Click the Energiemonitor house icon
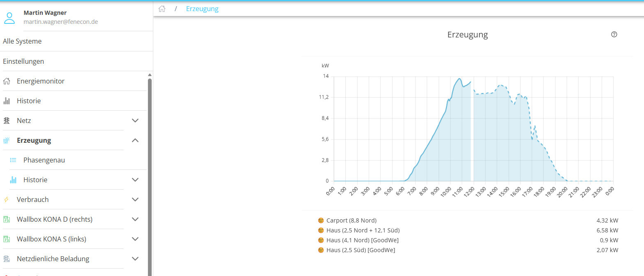Viewport: 644px width, 276px height. pos(7,81)
